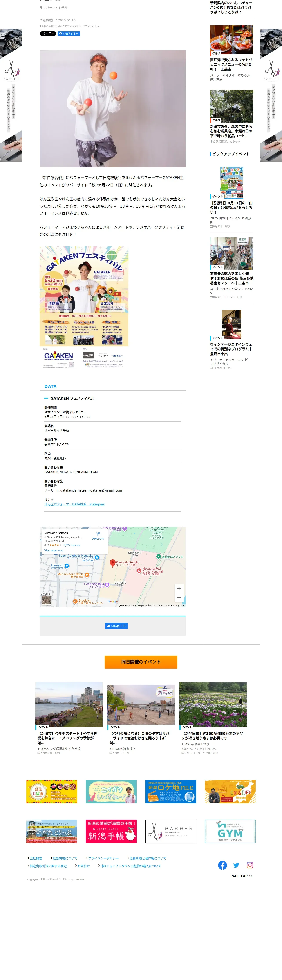This screenshot has width=282, height=980.
Task: Click the Super Autobacs Nagaoka map marker
Action: pyautogui.click(x=97, y=558)
